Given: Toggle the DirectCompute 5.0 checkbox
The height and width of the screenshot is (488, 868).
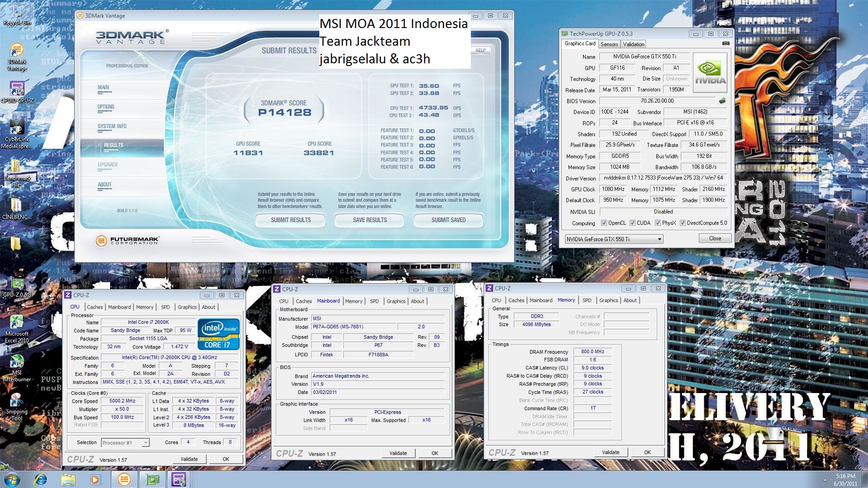Looking at the screenshot, I should (x=683, y=223).
